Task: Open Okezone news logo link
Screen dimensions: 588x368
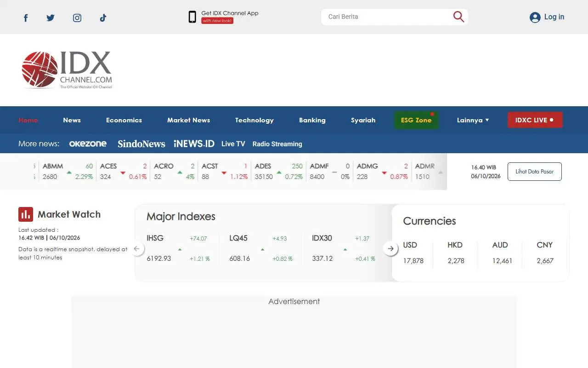Action: [x=88, y=144]
